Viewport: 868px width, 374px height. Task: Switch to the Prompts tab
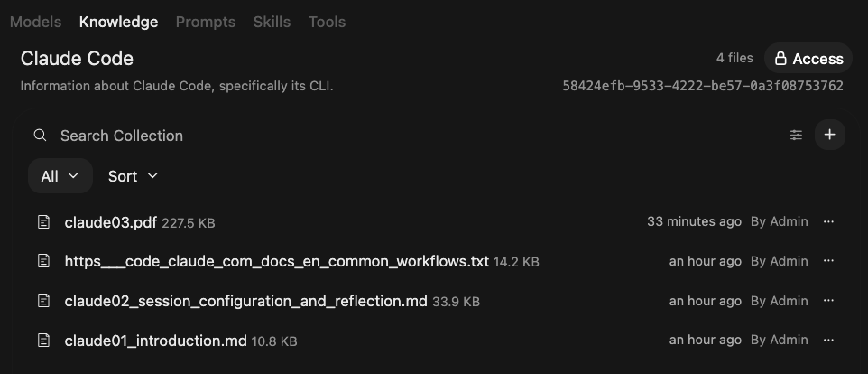tap(206, 23)
